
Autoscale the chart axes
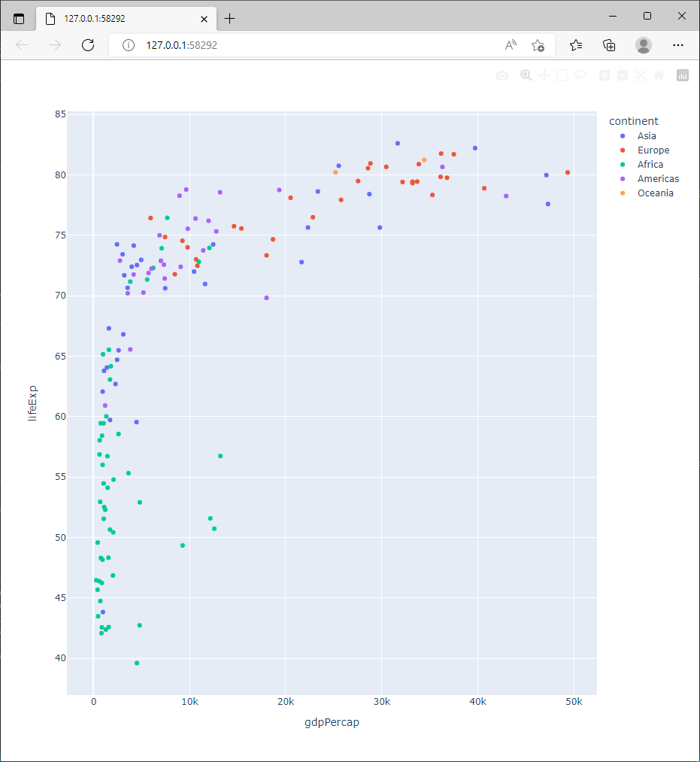640,75
